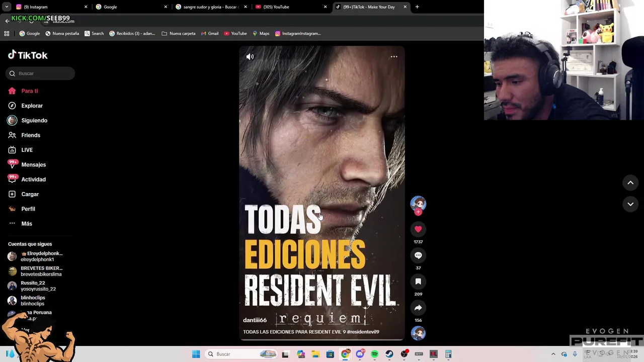
Task: Open Spotify from the taskbar
Action: pyautogui.click(x=375, y=354)
